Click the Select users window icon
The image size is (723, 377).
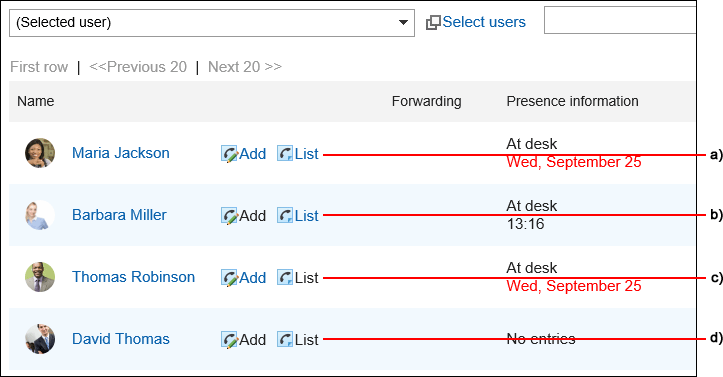pyautogui.click(x=433, y=23)
